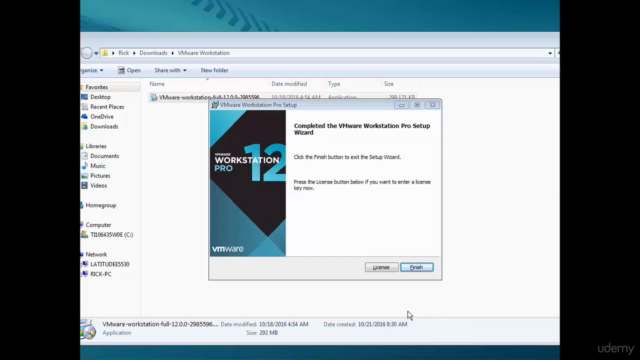This screenshot has height=360, width=640.
Task: Click Downloads in the address breadcrumb
Action: (153, 53)
